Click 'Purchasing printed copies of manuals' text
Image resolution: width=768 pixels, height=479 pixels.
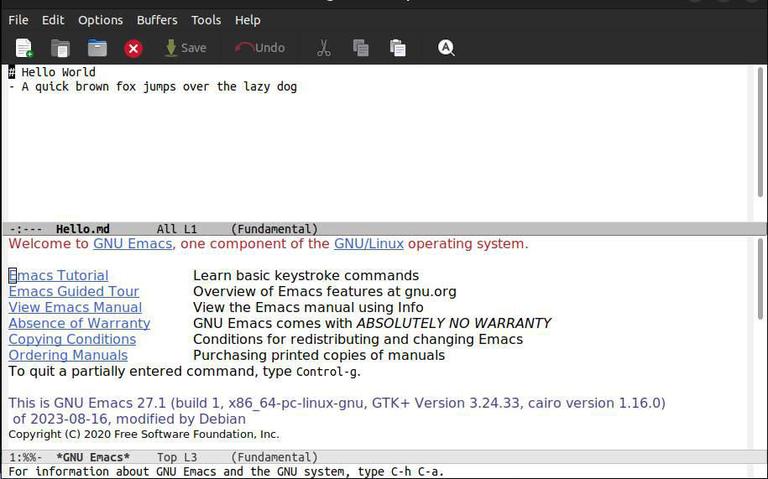click(319, 355)
